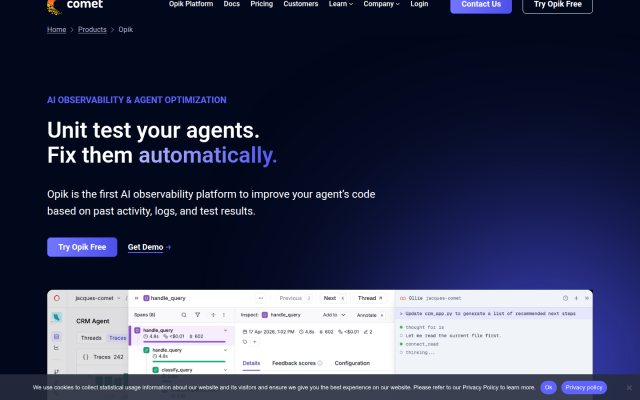
Task: Switch to the Traces tab
Action: click(x=117, y=338)
